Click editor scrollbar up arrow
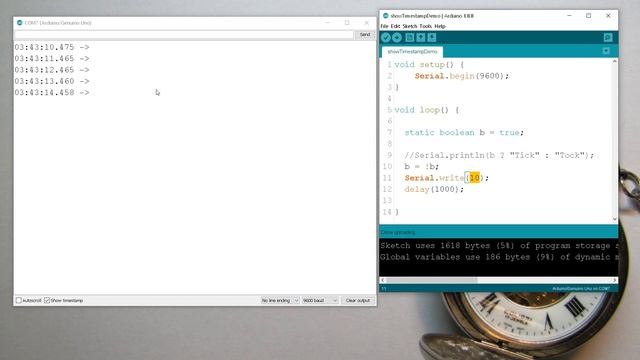Viewport: 640px width, 360px height. (615, 61)
